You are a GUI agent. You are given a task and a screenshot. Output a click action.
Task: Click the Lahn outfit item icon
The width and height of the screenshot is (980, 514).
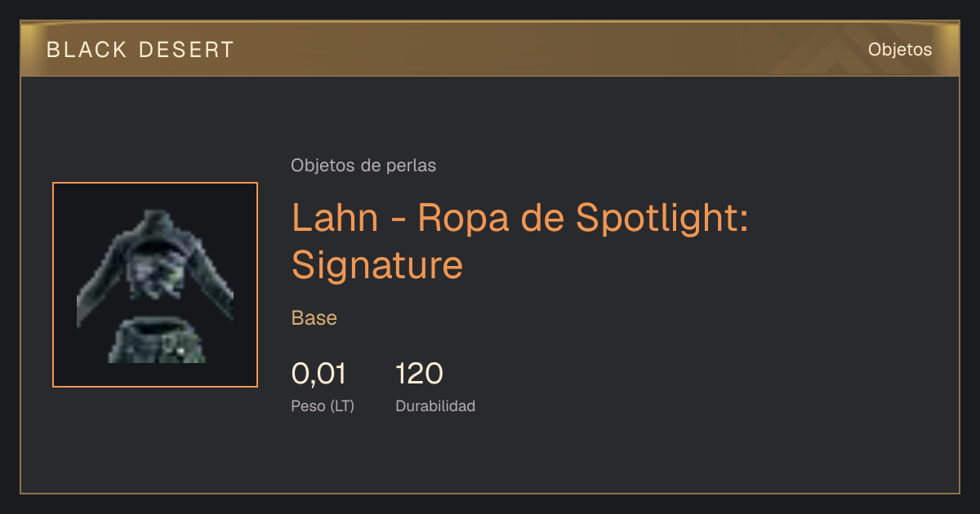155,285
